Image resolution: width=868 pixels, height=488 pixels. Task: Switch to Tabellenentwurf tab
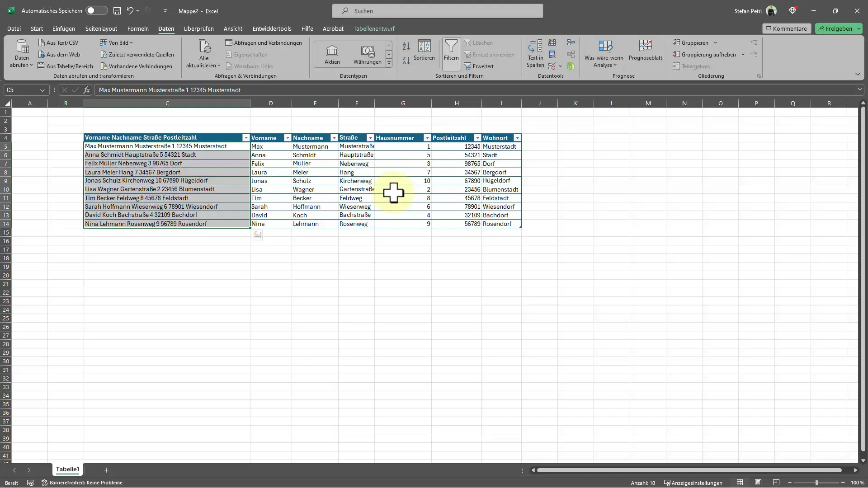pyautogui.click(x=374, y=28)
